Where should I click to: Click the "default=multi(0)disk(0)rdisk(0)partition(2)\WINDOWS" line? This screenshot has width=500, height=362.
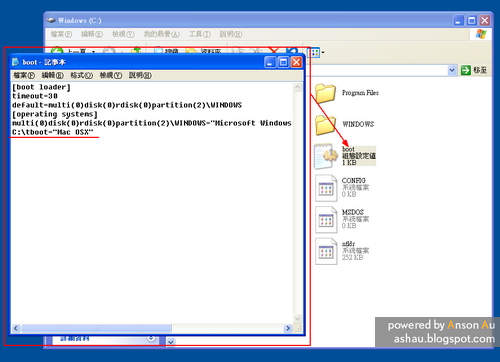(x=127, y=105)
